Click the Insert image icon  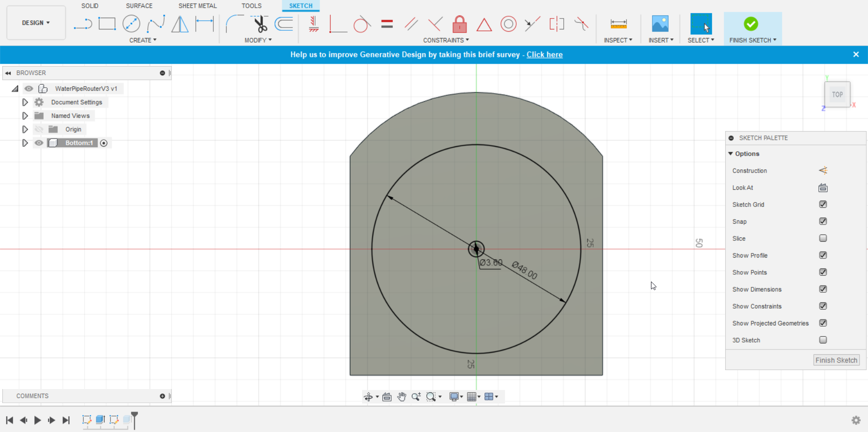tap(660, 24)
